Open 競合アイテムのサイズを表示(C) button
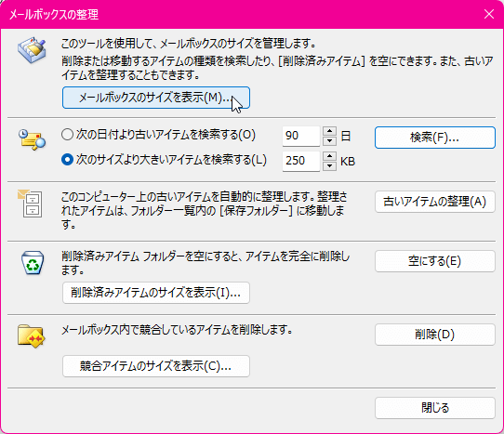 point(156,366)
